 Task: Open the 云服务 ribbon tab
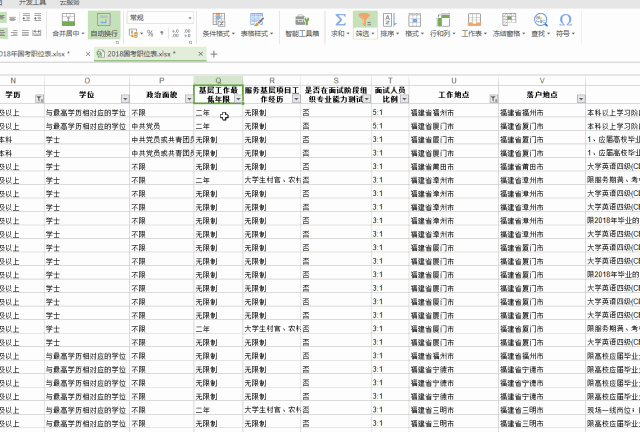(x=70, y=2)
